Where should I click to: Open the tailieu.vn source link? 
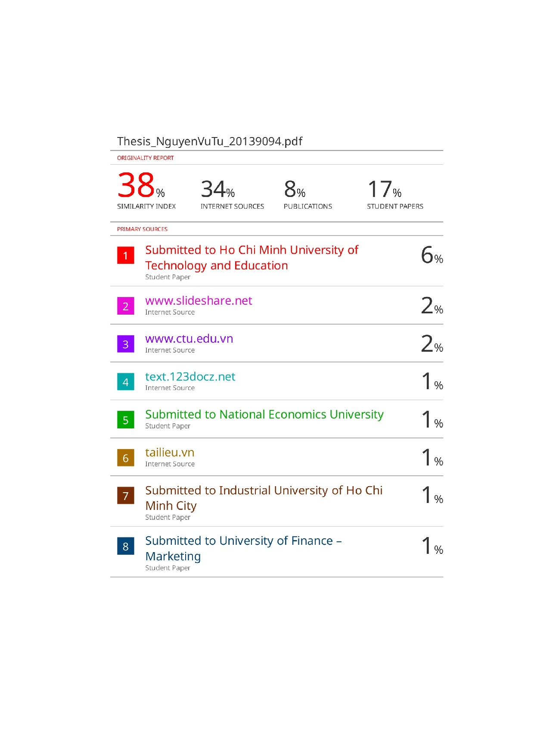tap(170, 453)
